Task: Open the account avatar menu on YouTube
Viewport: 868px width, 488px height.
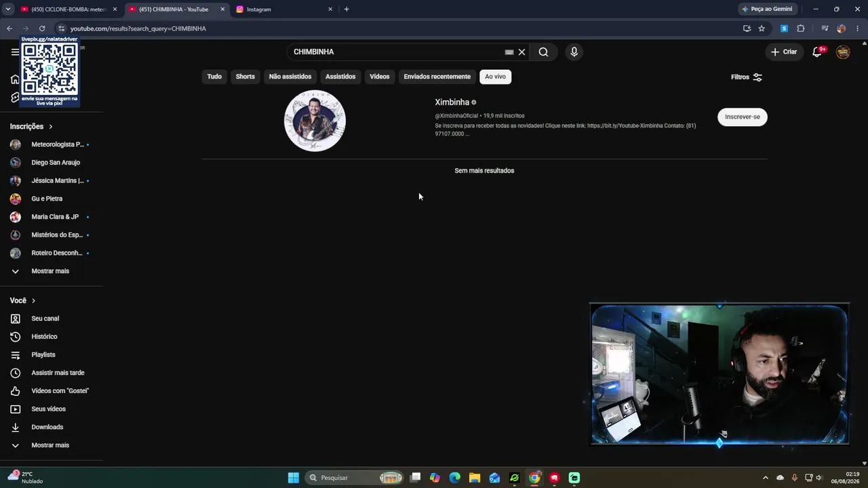Action: [x=843, y=52]
